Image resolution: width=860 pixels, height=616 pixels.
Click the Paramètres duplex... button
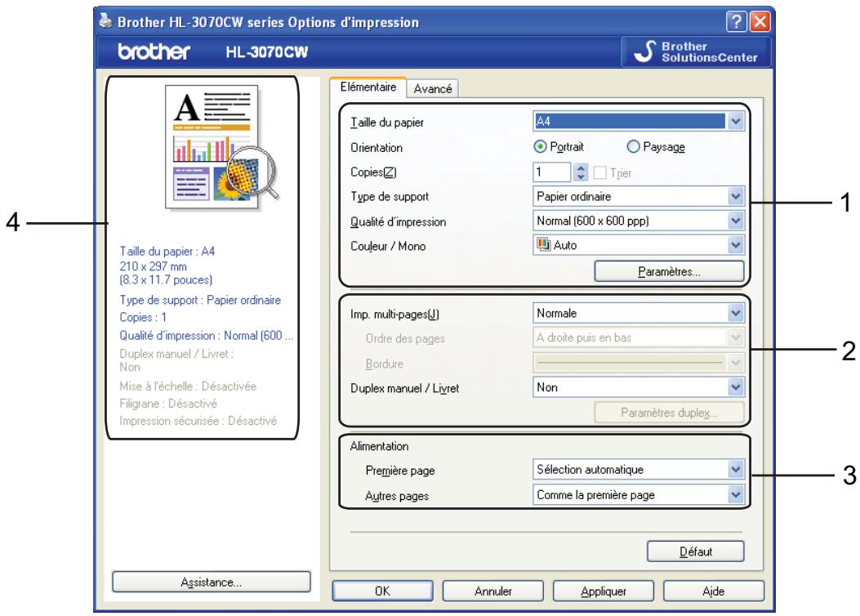click(x=669, y=413)
